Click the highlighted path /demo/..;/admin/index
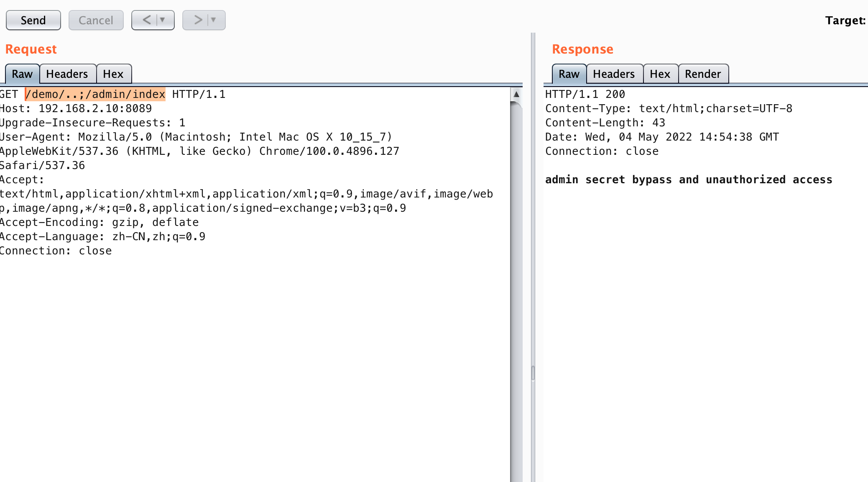Viewport: 868px width, 482px height. [95, 94]
